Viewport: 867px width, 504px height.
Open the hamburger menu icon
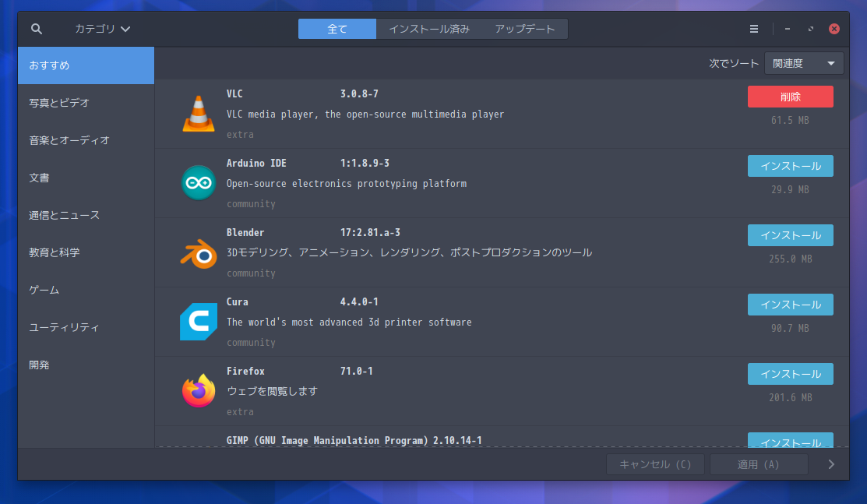pyautogui.click(x=753, y=29)
